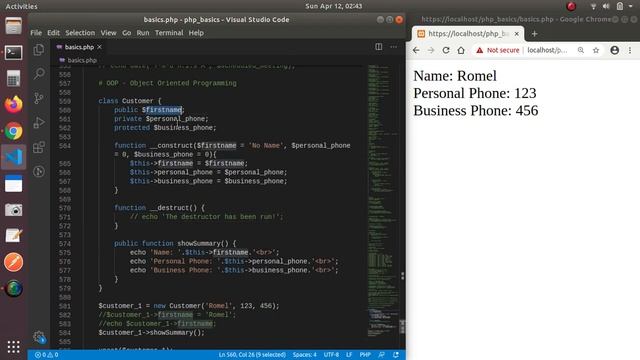Click Ln 560, Col 26 status item
This screenshot has width=640, height=360.
[252, 355]
